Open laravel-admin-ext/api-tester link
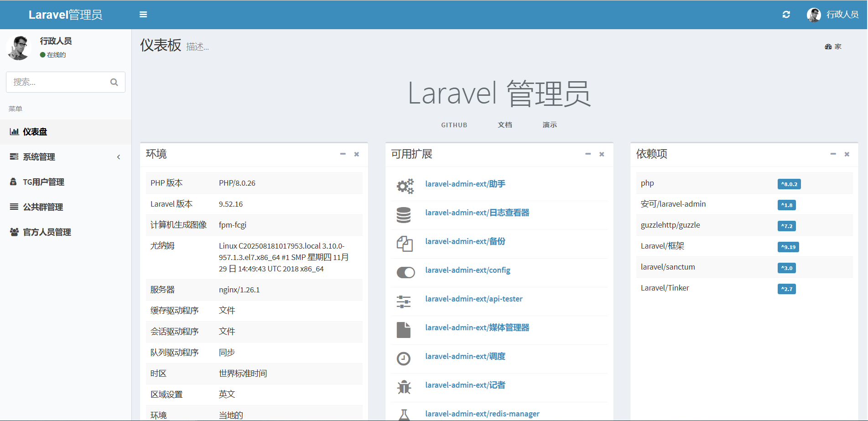This screenshot has width=868, height=421. point(473,299)
